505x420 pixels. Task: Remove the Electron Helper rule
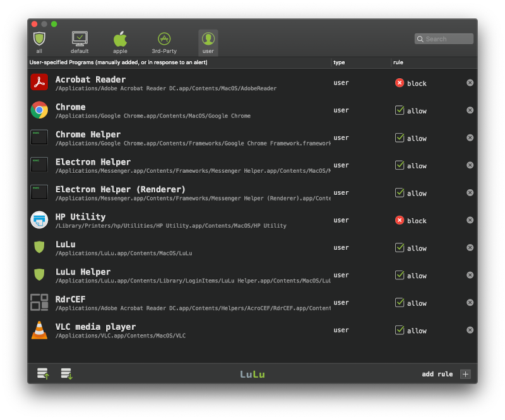tap(470, 165)
